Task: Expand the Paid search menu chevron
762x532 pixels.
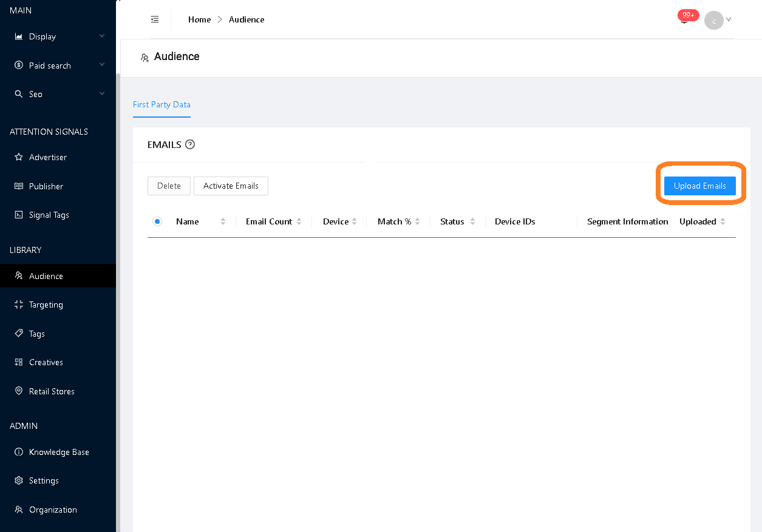Action: (102, 64)
